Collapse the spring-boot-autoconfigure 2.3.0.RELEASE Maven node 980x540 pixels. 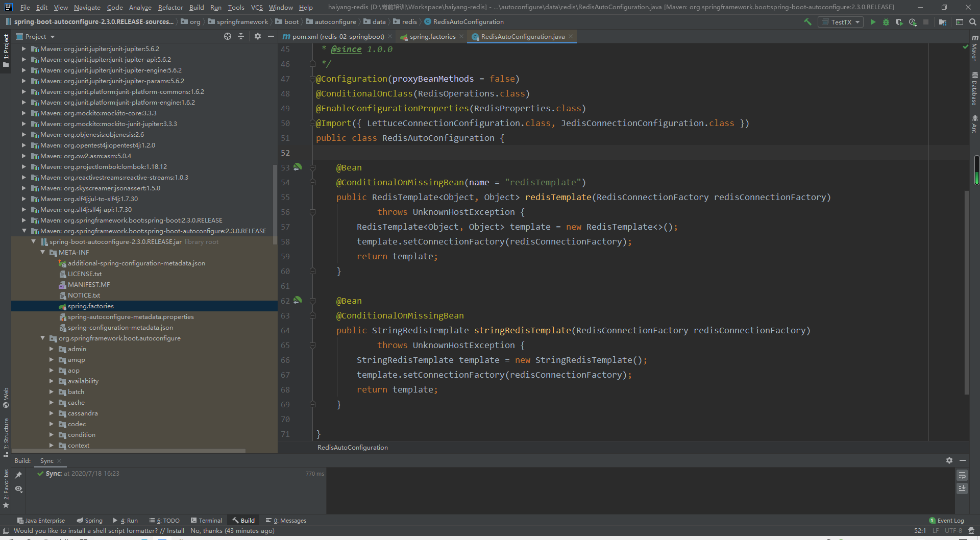pyautogui.click(x=24, y=231)
